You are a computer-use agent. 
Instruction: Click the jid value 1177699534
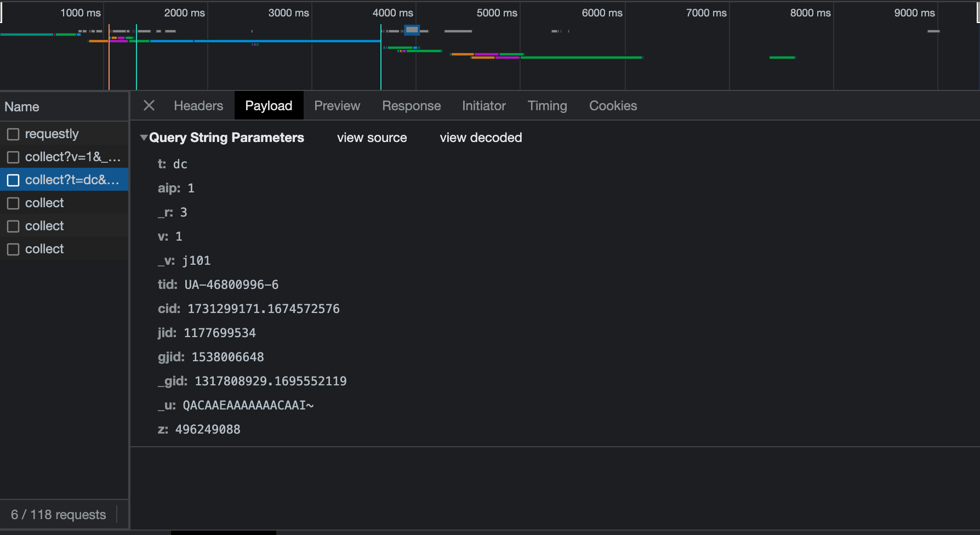coord(220,333)
